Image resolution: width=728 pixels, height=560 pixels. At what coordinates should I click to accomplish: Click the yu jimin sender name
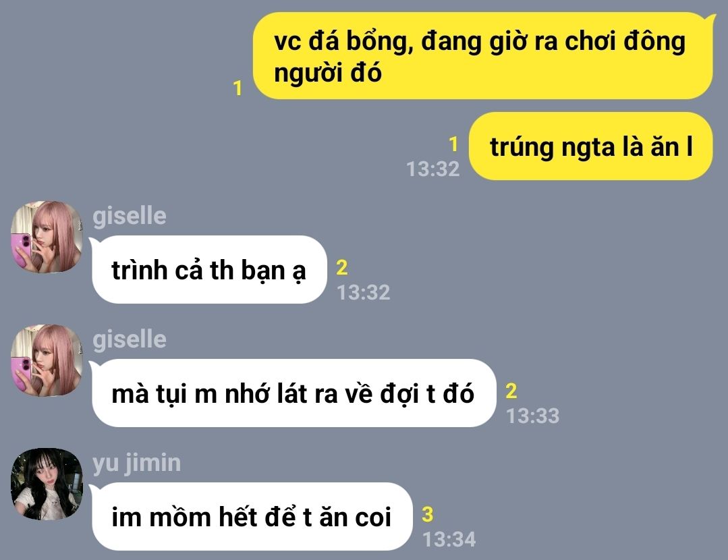[137, 464]
